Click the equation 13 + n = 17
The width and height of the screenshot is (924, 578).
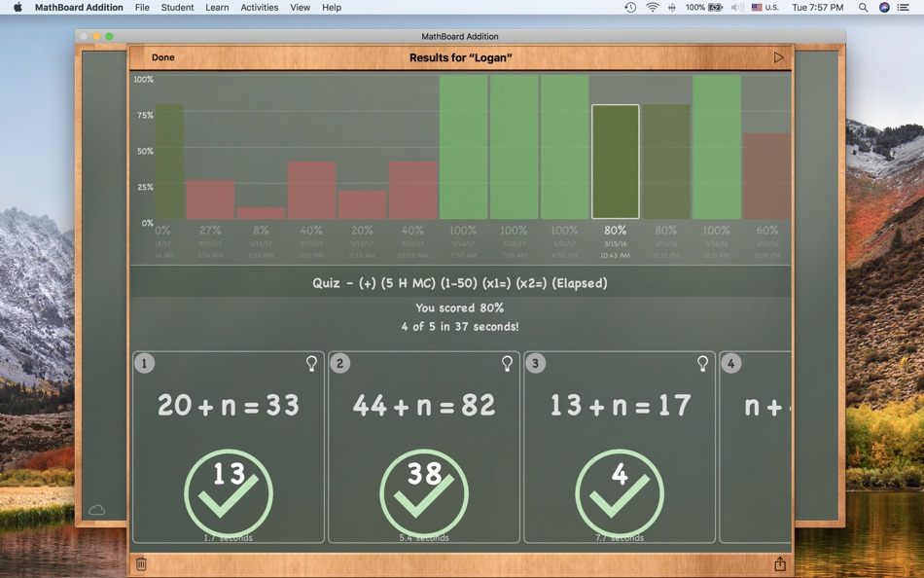pos(620,405)
